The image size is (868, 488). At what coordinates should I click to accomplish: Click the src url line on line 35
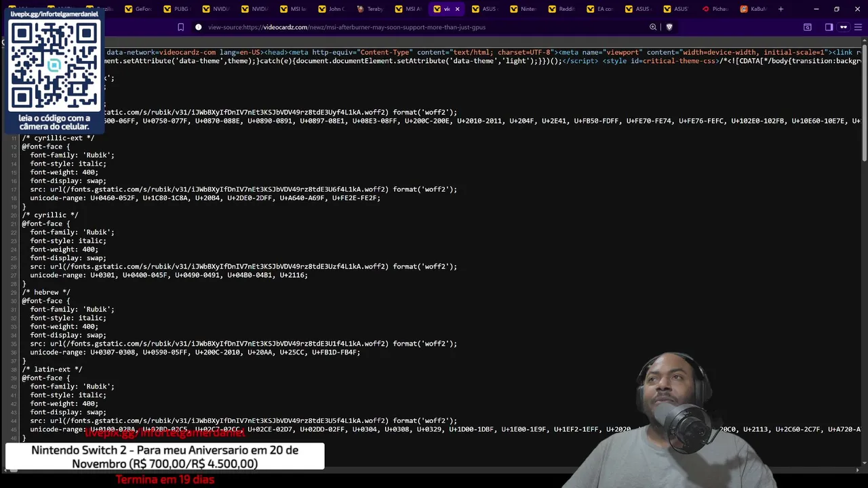coord(243,344)
